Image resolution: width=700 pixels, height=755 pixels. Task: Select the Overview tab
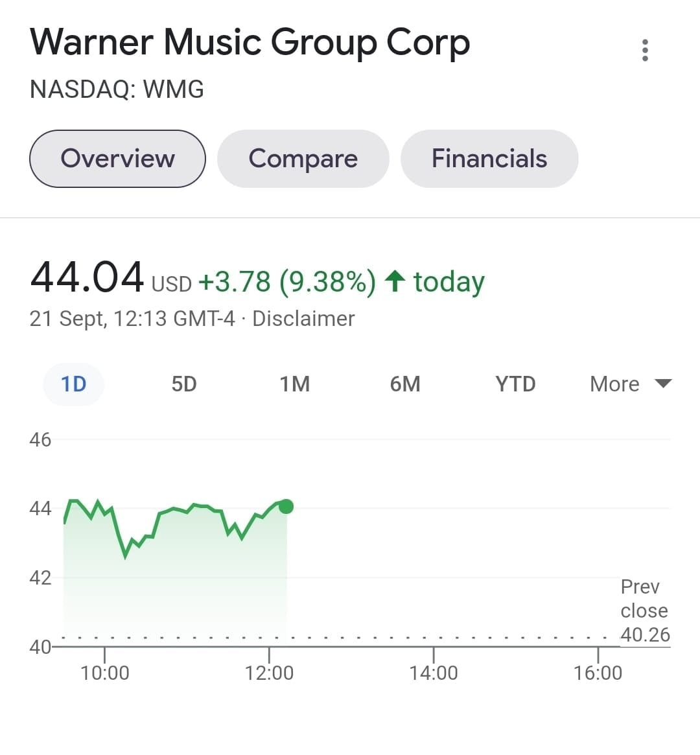click(117, 159)
